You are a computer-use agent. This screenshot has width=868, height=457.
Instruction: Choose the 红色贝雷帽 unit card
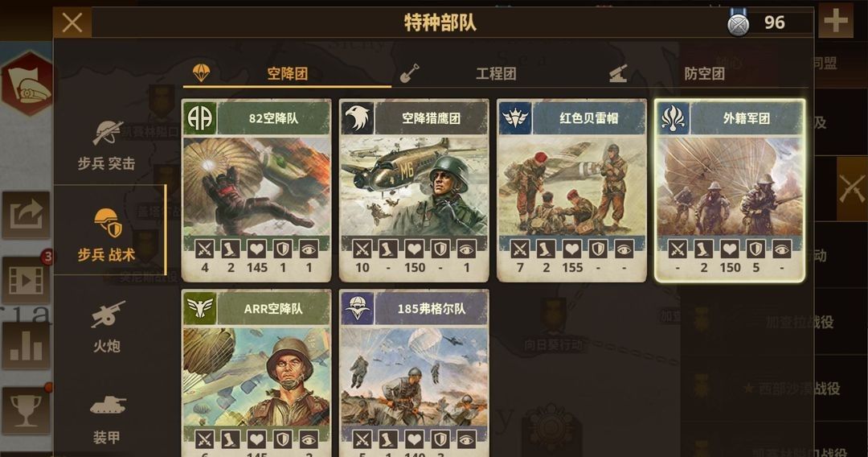click(x=572, y=191)
